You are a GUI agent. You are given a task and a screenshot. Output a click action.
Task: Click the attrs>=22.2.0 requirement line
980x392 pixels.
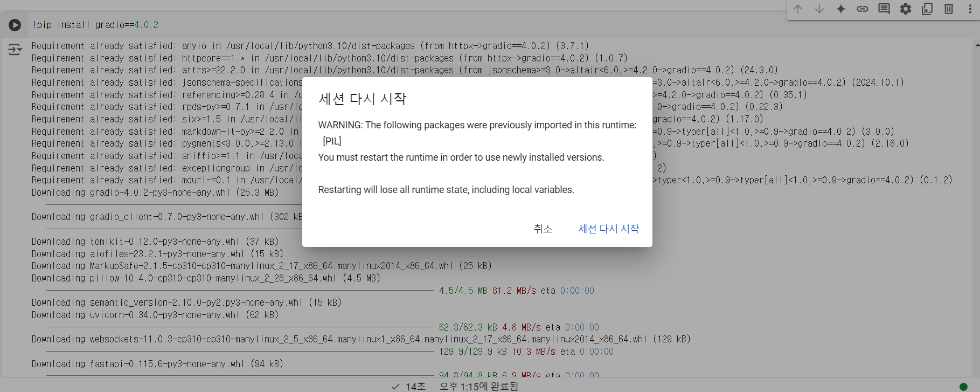click(x=405, y=70)
